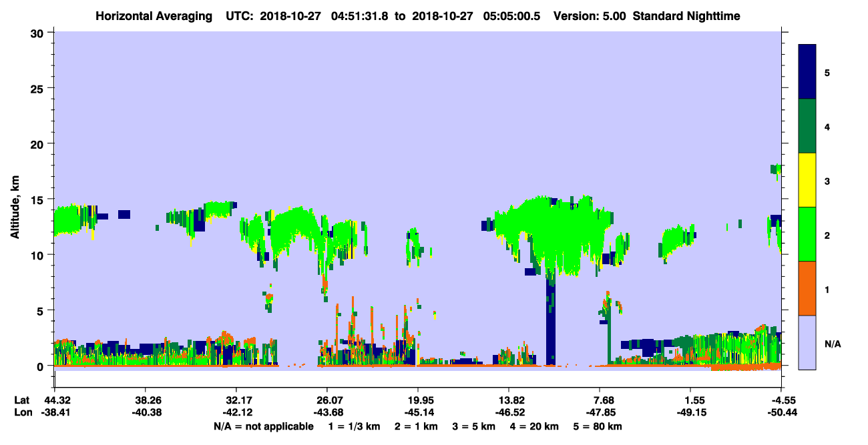Click the latitude value 13.82
Viewport: 868px width, 445px height.
tap(509, 400)
